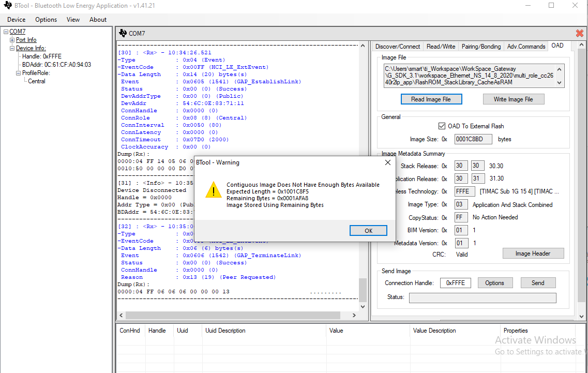Expand the Port Info tree node

click(x=12, y=40)
